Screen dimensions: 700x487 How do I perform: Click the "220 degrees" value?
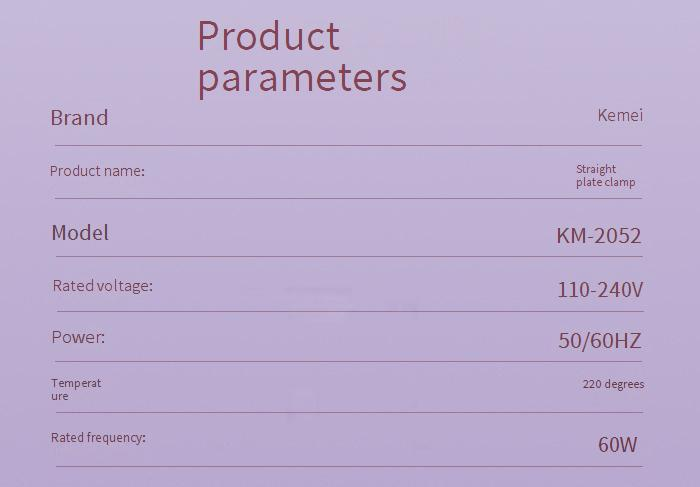613,384
